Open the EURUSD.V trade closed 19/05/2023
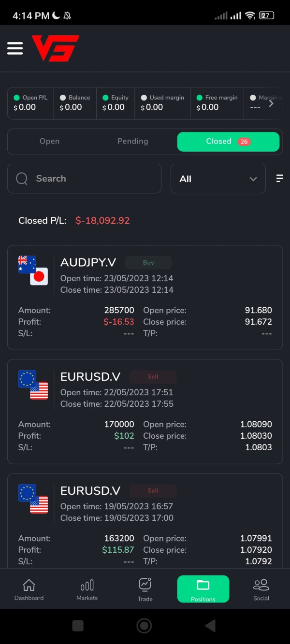 pyautogui.click(x=145, y=522)
